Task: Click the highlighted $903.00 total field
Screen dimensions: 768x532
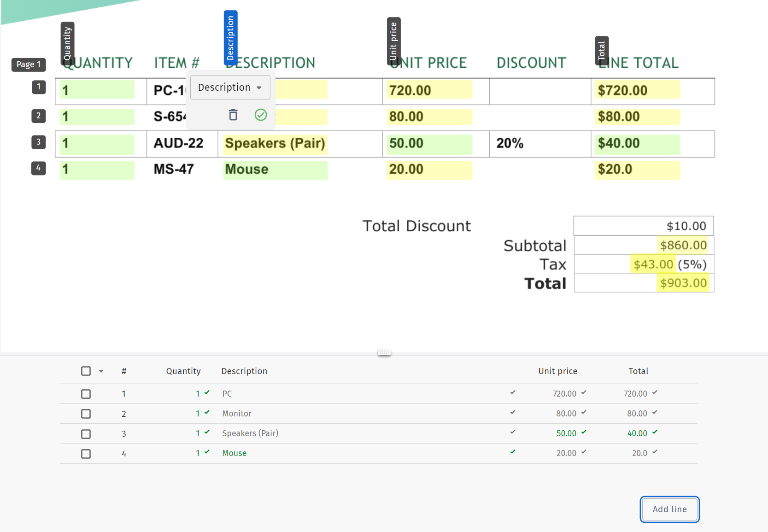Action: tap(683, 283)
